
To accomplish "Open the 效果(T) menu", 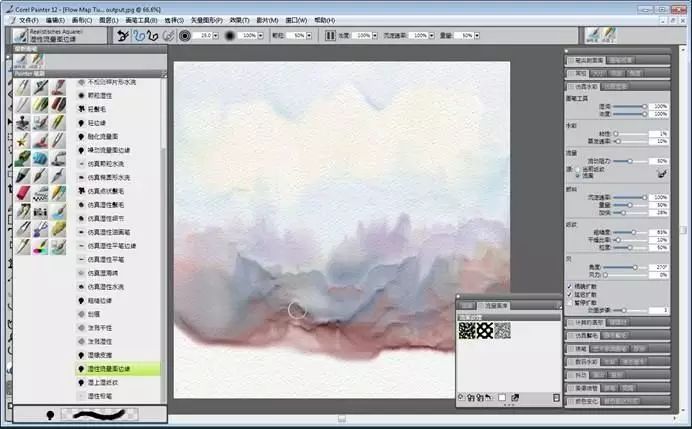I will tap(239, 20).
